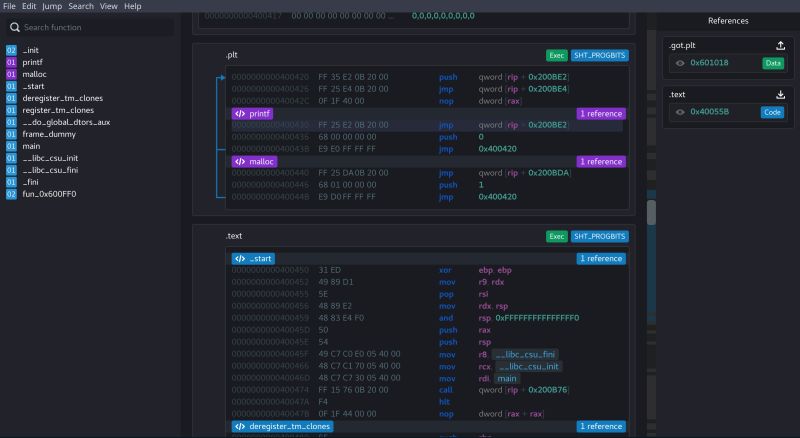This screenshot has width=800, height=438.
Task: Click the References panel header
Action: click(x=728, y=21)
